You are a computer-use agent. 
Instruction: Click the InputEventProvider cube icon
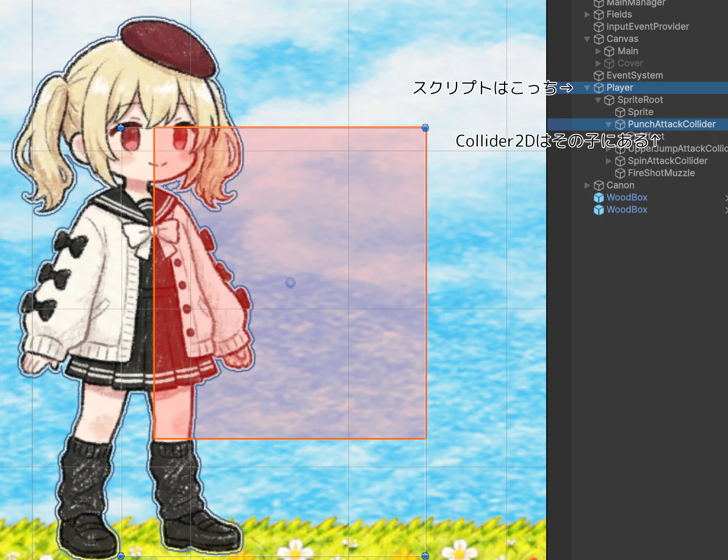599,27
